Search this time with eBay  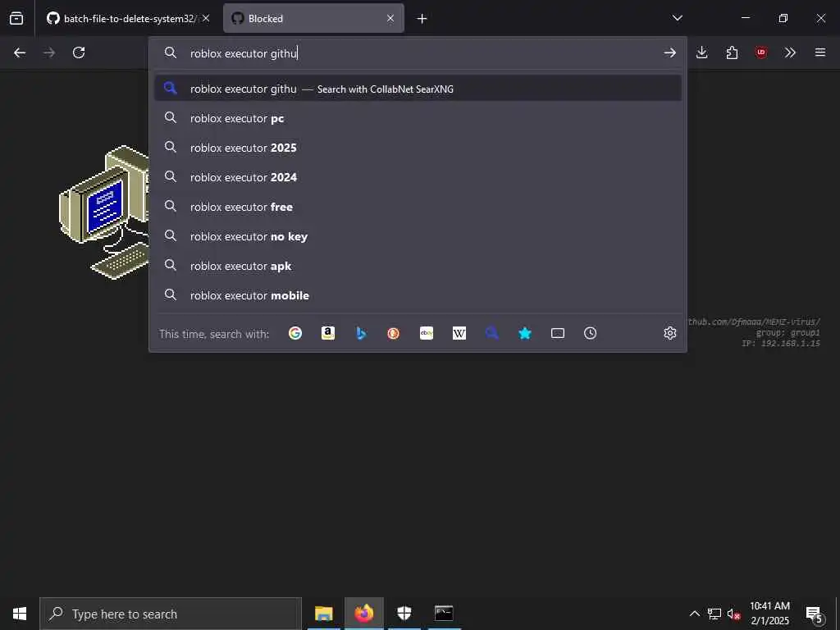tap(427, 333)
